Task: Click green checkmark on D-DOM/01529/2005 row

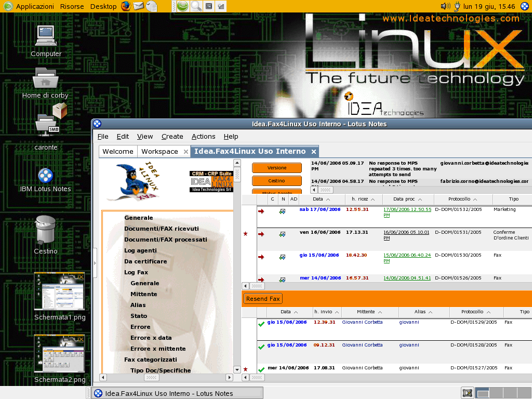Action: [261, 324]
